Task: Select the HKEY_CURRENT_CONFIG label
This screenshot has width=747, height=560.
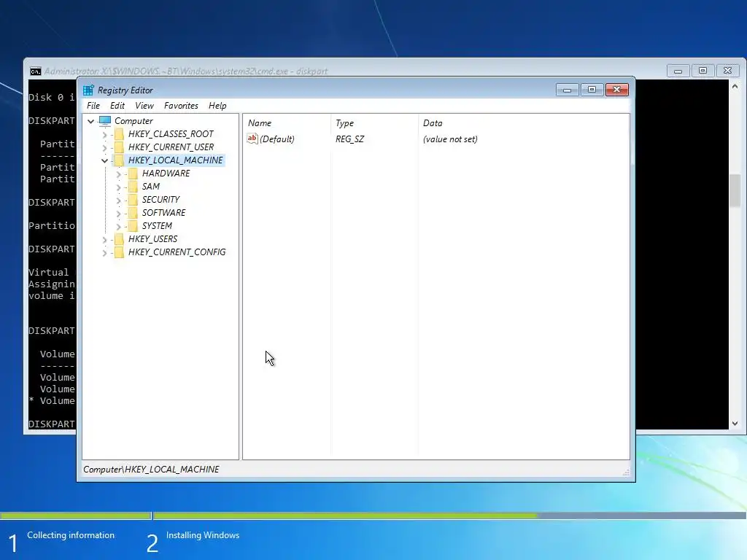Action: pyautogui.click(x=177, y=252)
